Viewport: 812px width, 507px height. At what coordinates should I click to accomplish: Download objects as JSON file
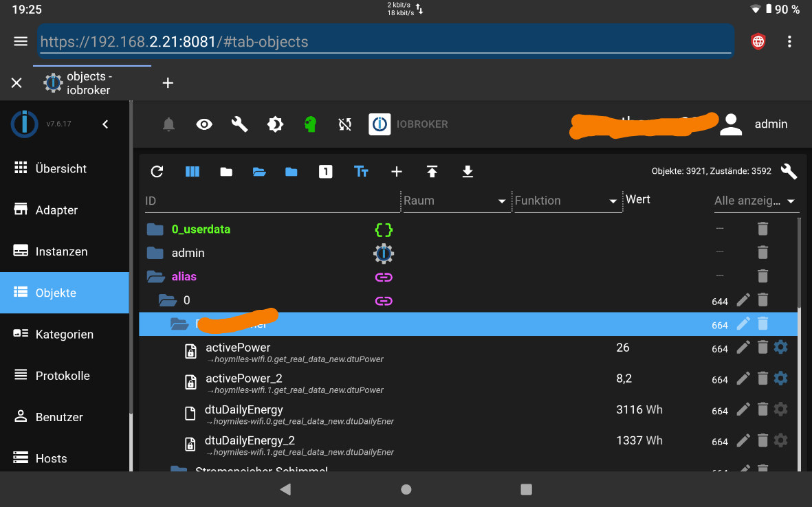[x=468, y=172]
